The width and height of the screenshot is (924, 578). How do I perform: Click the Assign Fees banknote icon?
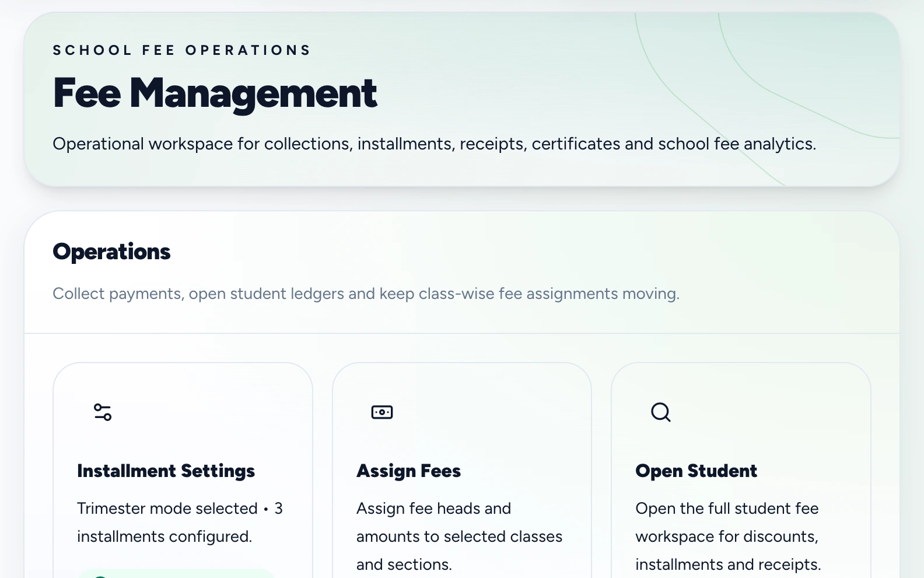coord(382,412)
